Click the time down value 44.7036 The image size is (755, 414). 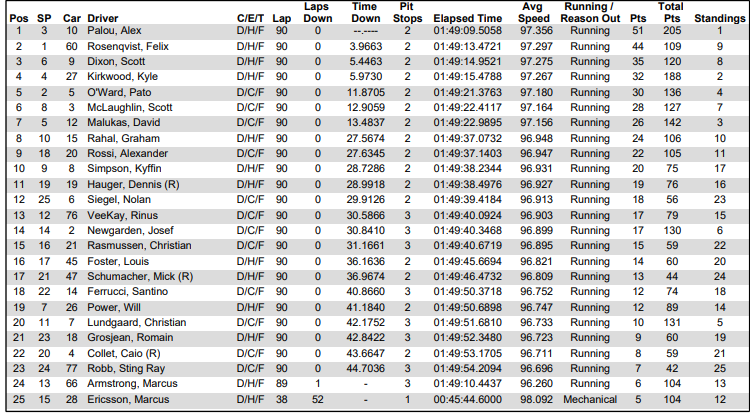tap(364, 368)
